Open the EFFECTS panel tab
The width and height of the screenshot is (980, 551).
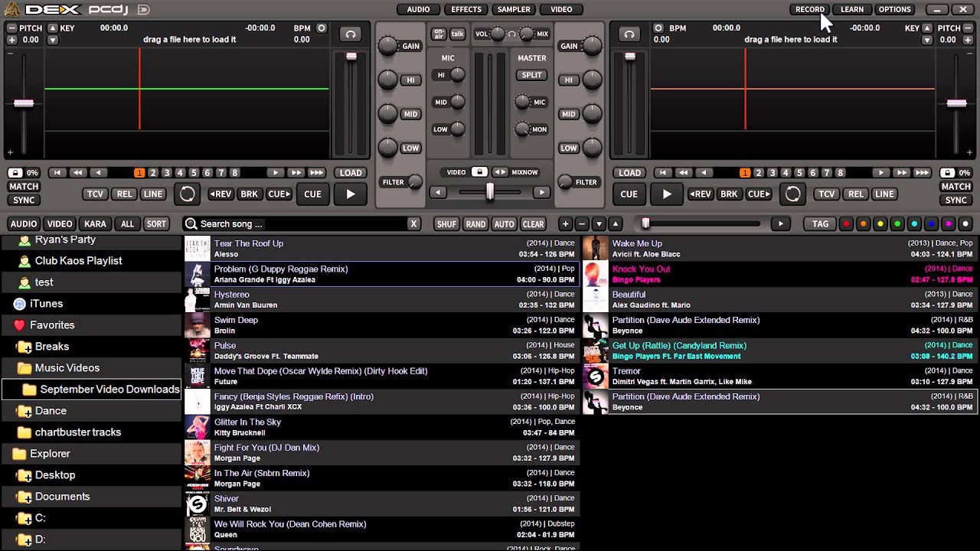tap(466, 9)
